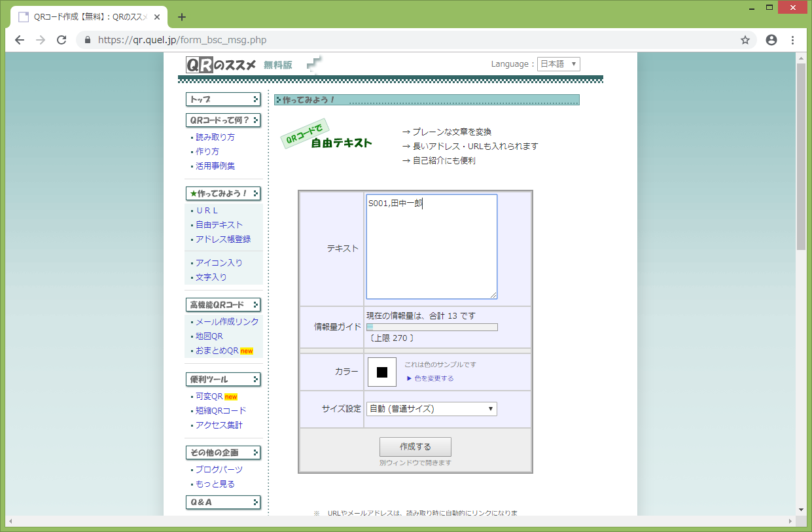Close the QRコード作成 browser tab

click(157, 17)
